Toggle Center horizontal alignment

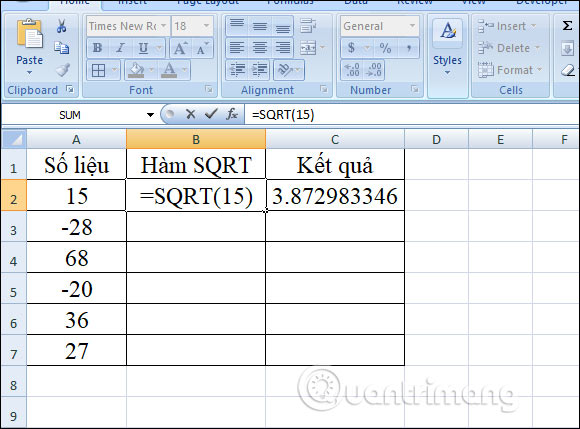(x=260, y=48)
